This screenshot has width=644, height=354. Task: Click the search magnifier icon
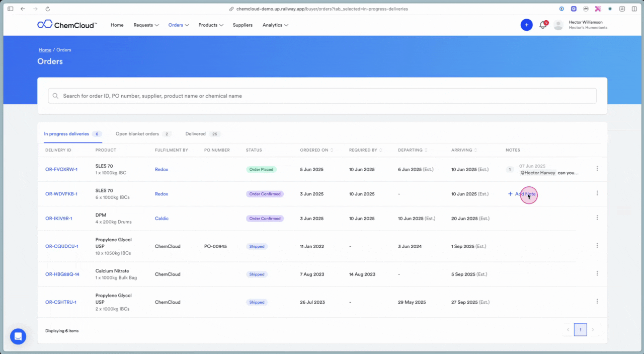point(55,96)
